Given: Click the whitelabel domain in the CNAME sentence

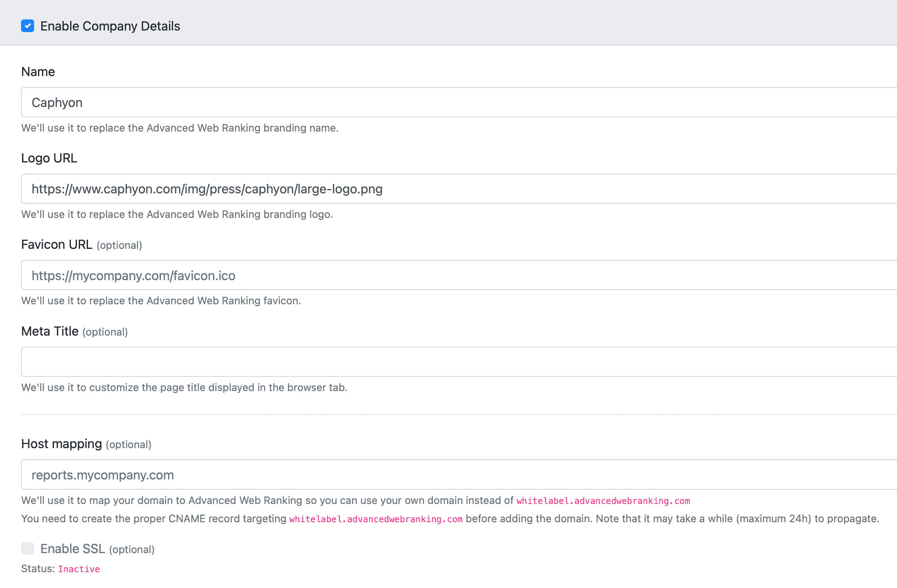Looking at the screenshot, I should coord(376,519).
